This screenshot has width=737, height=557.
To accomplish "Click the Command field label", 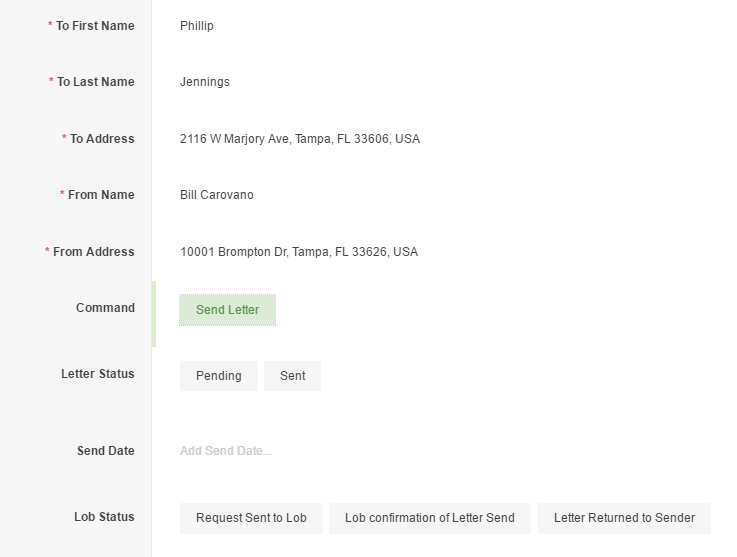I will pos(105,308).
